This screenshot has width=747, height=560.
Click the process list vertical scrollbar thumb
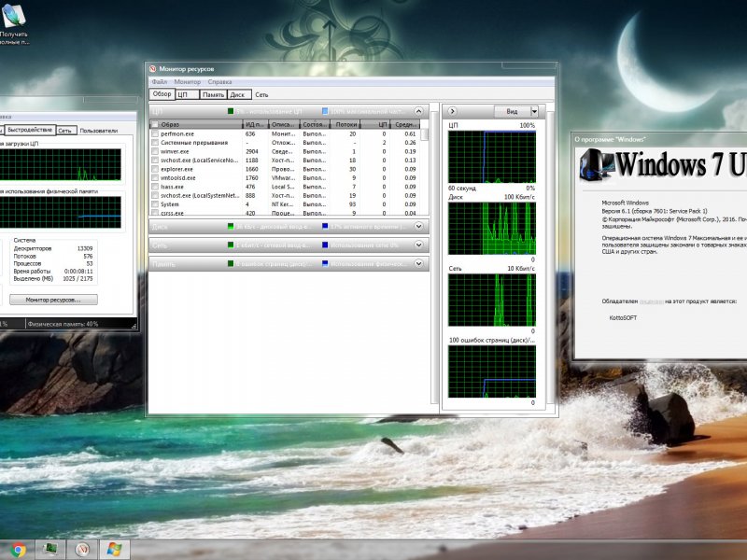coord(424,134)
